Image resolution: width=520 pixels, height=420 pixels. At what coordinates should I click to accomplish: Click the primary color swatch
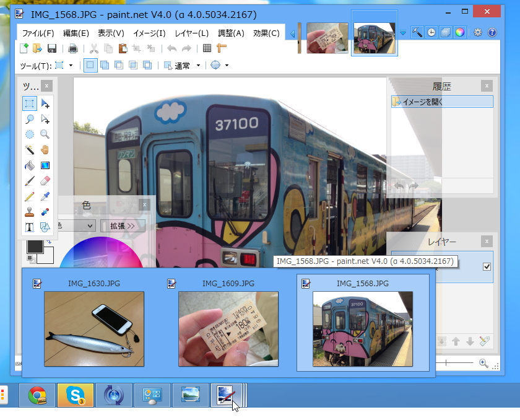35,247
